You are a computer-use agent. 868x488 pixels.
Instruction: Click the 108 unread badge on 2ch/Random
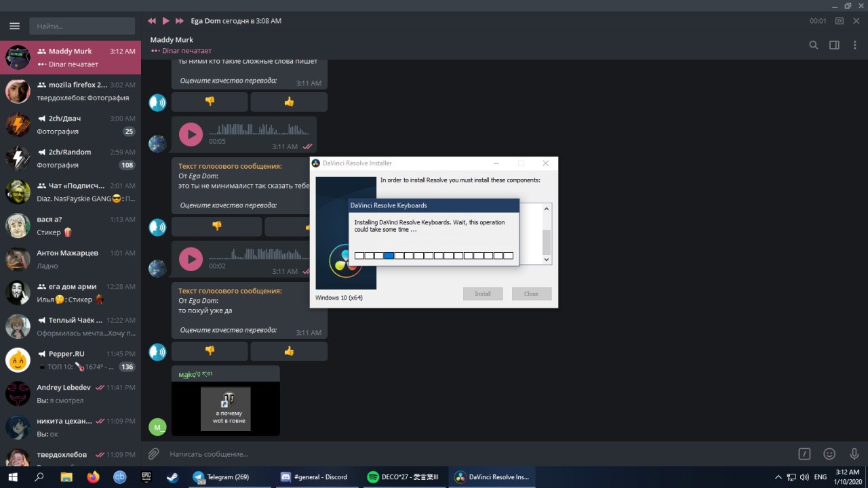(x=127, y=165)
